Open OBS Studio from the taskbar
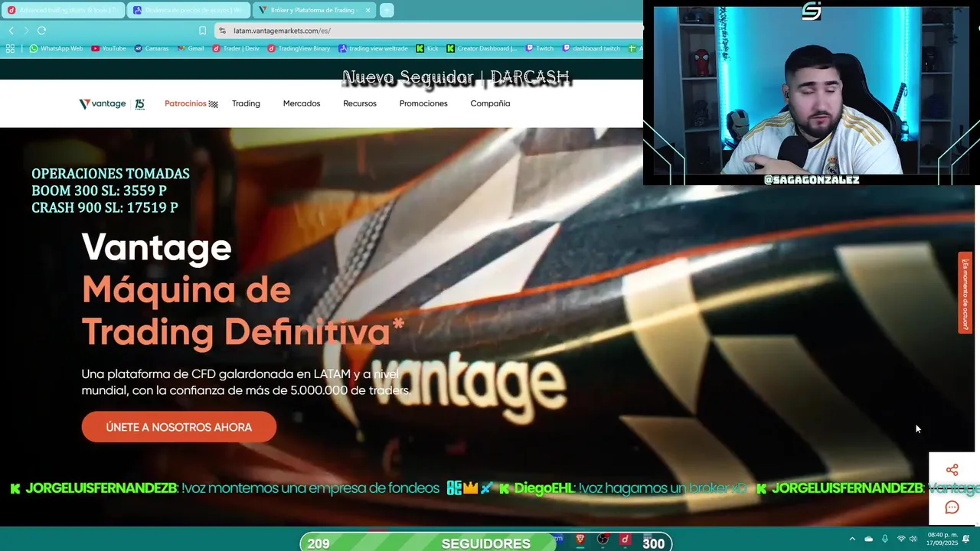The width and height of the screenshot is (980, 551). pyautogui.click(x=603, y=540)
